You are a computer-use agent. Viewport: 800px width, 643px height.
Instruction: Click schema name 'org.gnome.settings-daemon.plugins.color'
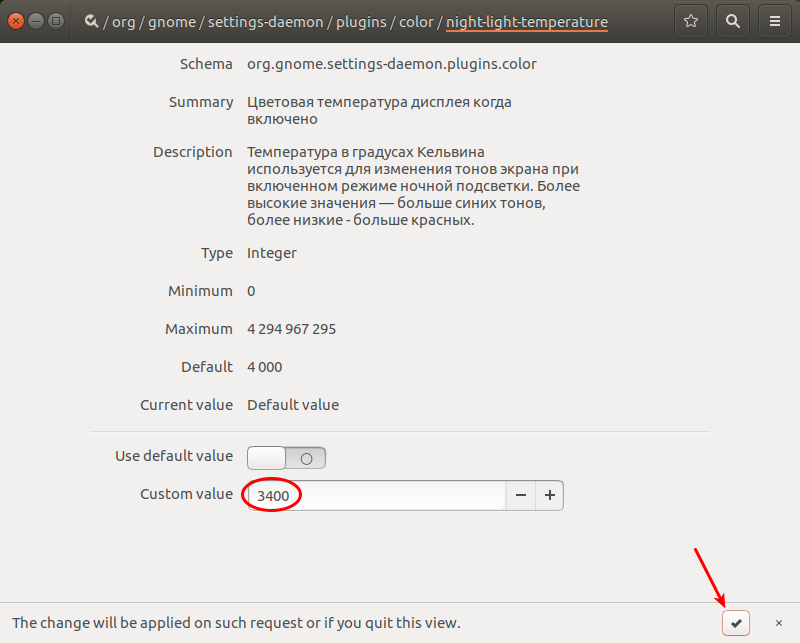pos(392,64)
